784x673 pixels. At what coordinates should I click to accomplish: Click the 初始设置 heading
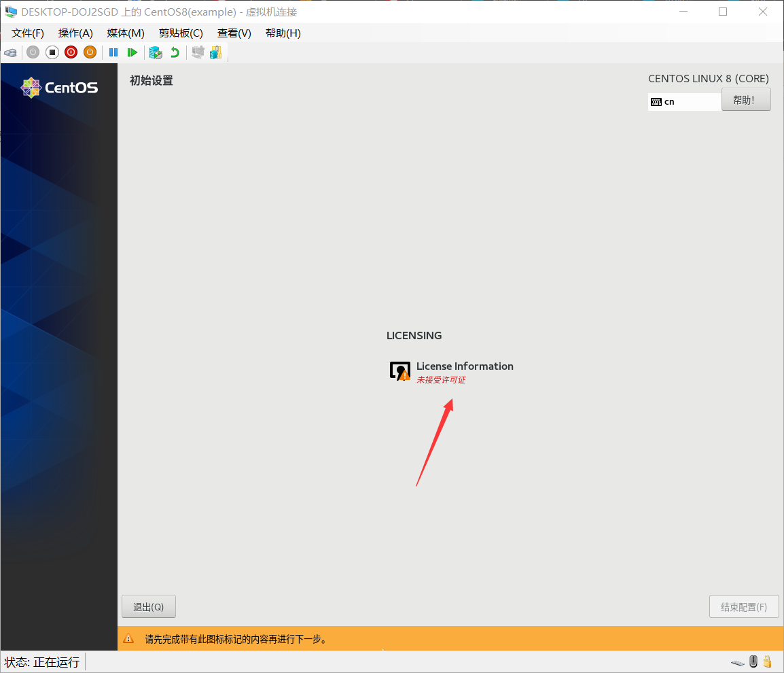point(152,81)
